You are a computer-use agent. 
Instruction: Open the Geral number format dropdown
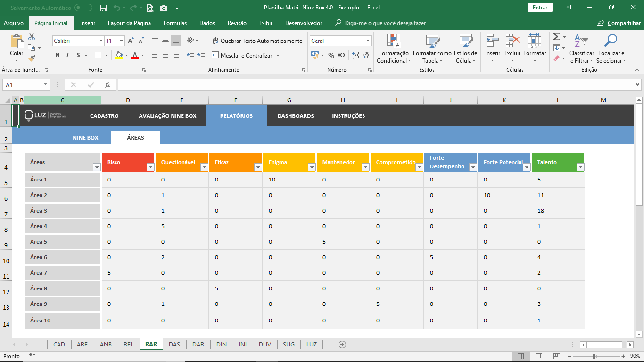(368, 41)
